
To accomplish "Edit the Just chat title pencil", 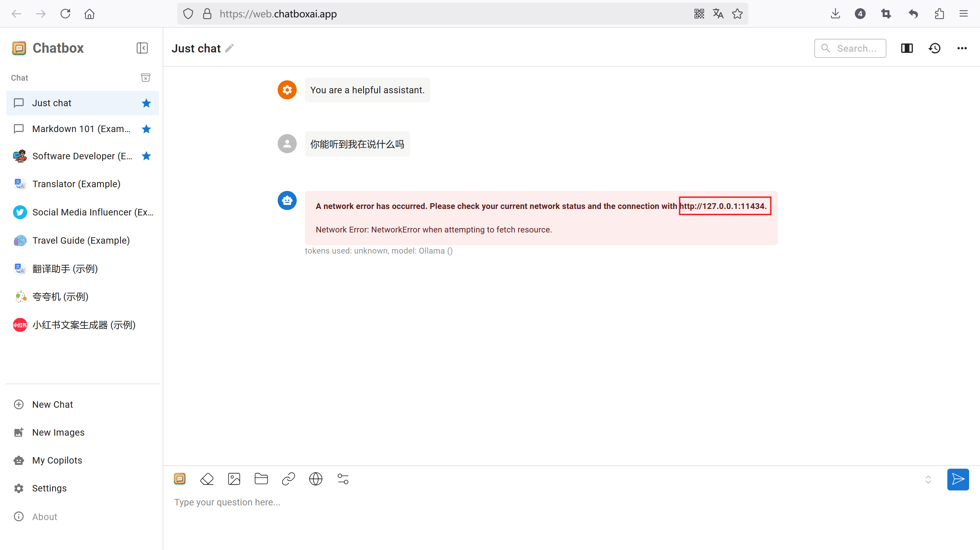I will [229, 48].
